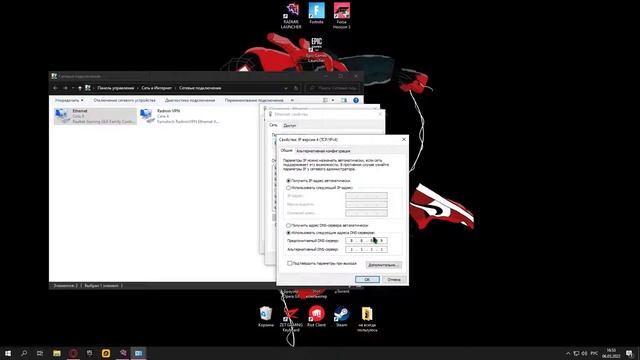Close the IPv4 properties dialog
Viewport: 640px width, 360px height.
pyautogui.click(x=404, y=139)
